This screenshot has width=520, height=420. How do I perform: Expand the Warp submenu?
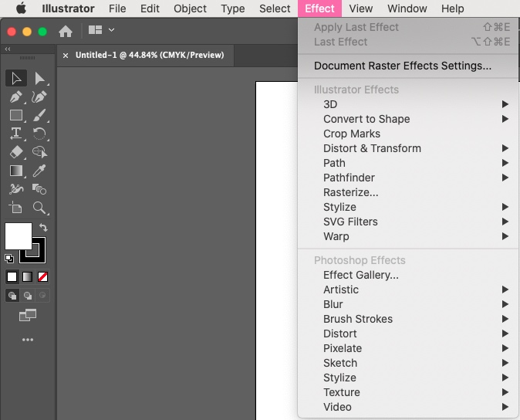pos(408,236)
